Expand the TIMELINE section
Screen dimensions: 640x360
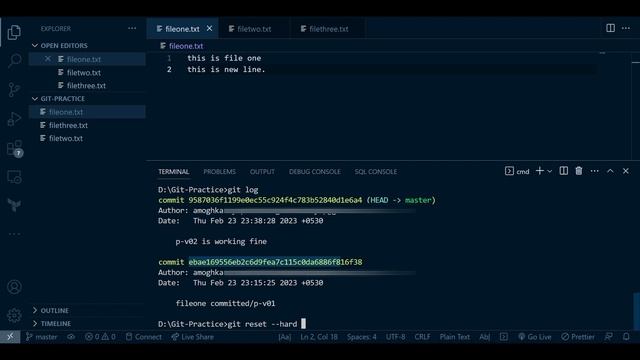pos(88,324)
